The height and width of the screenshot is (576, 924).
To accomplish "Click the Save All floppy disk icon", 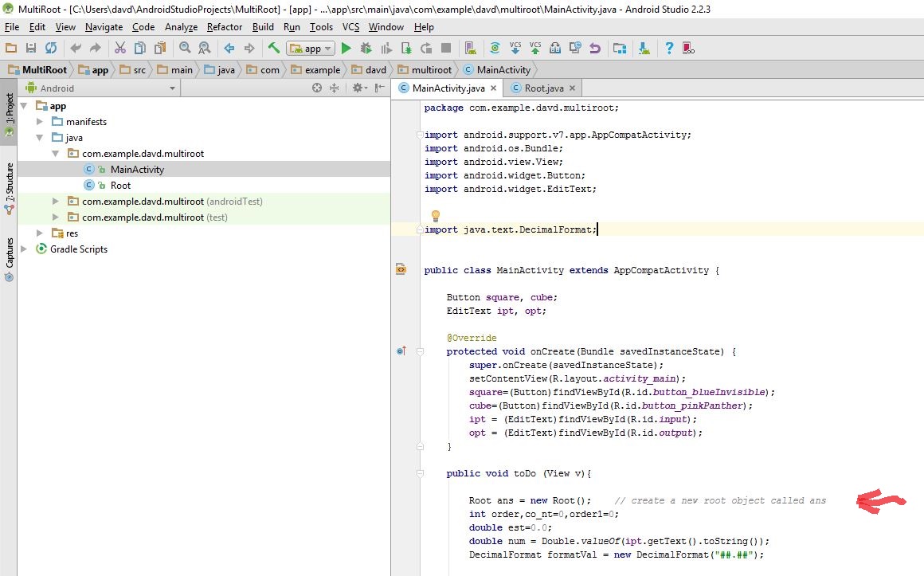I will (30, 49).
